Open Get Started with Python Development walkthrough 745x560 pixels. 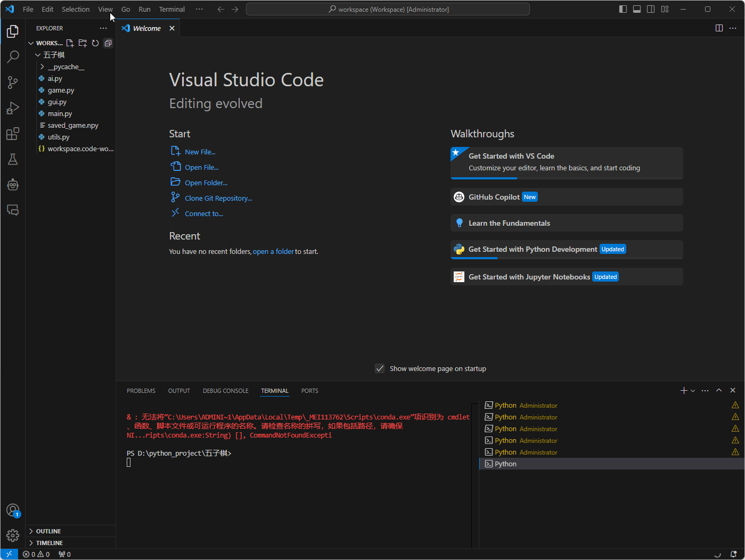(x=567, y=250)
